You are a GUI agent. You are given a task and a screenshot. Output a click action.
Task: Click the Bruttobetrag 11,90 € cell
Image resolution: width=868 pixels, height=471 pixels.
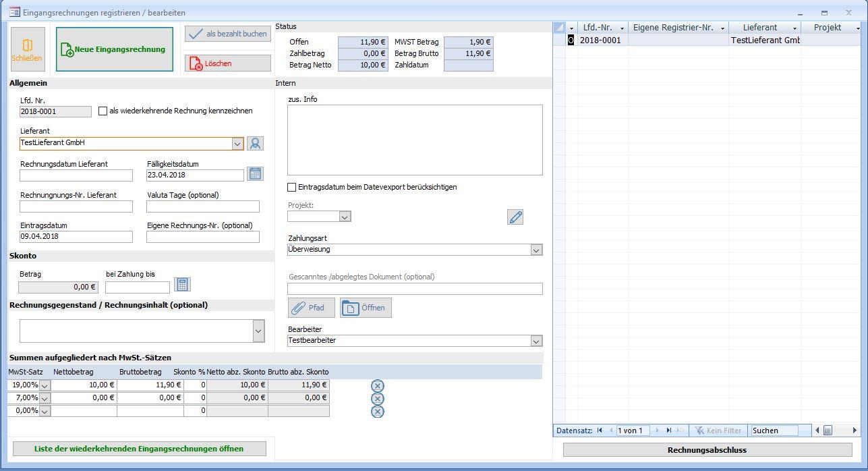click(x=150, y=385)
